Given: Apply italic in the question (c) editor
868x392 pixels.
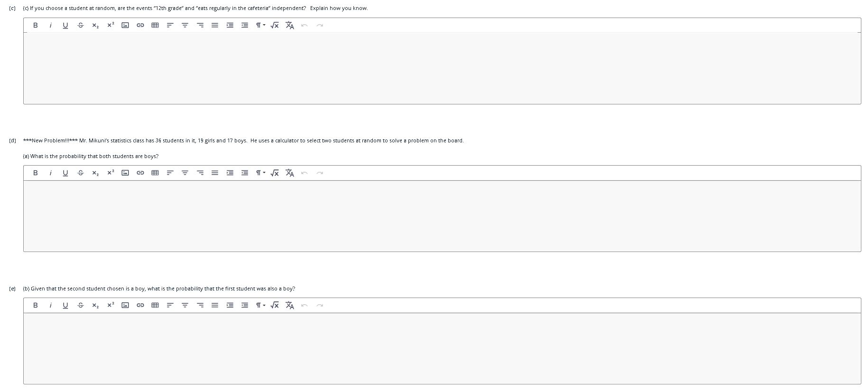Looking at the screenshot, I should pos(50,25).
